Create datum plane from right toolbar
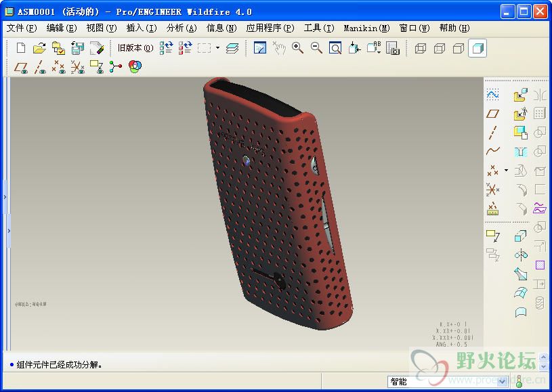Viewport: 552px width, 392px height. pos(493,113)
